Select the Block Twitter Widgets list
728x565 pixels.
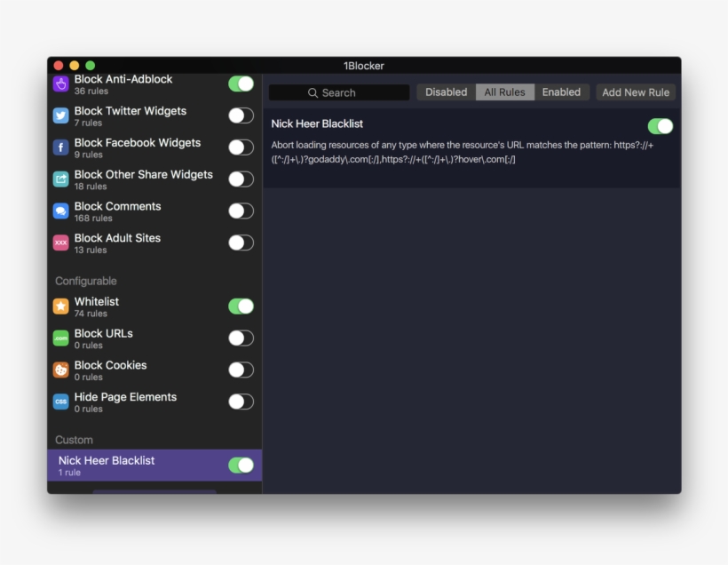click(x=154, y=115)
